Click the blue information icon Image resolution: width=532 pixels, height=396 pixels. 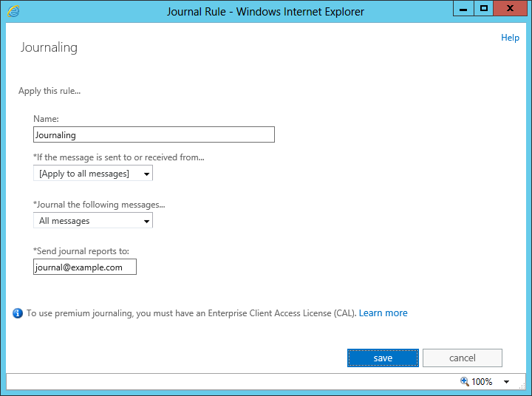click(x=18, y=313)
